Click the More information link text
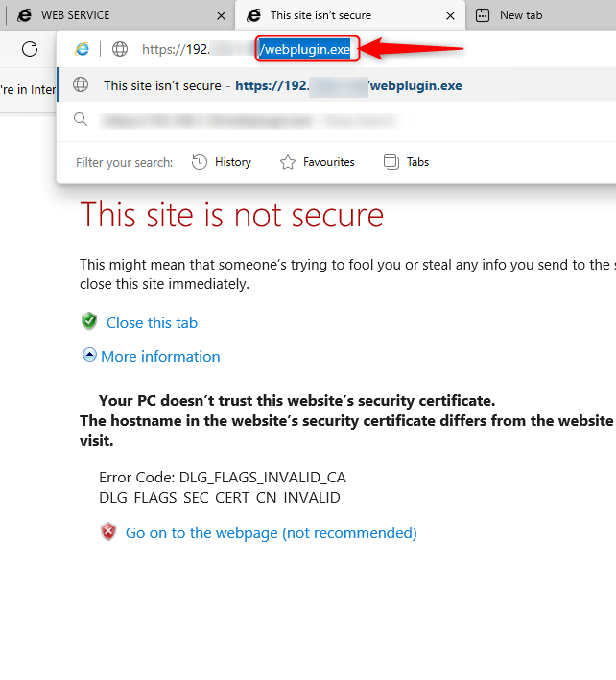The image size is (616, 680). click(160, 356)
